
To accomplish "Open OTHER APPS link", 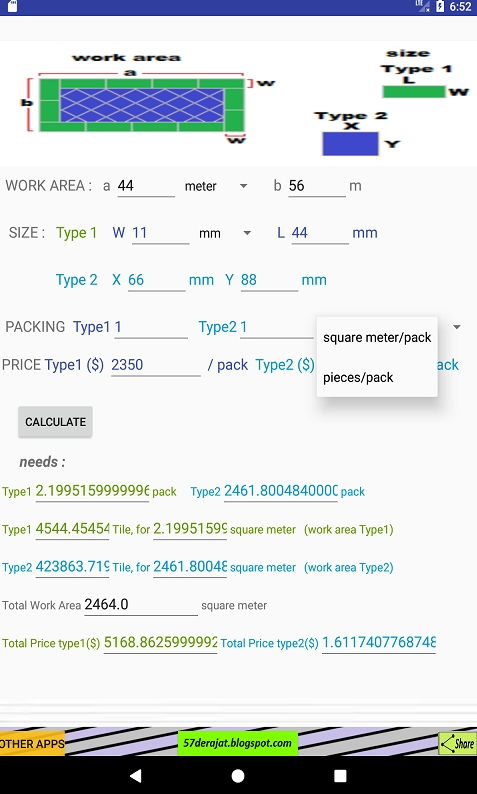I will (32, 744).
